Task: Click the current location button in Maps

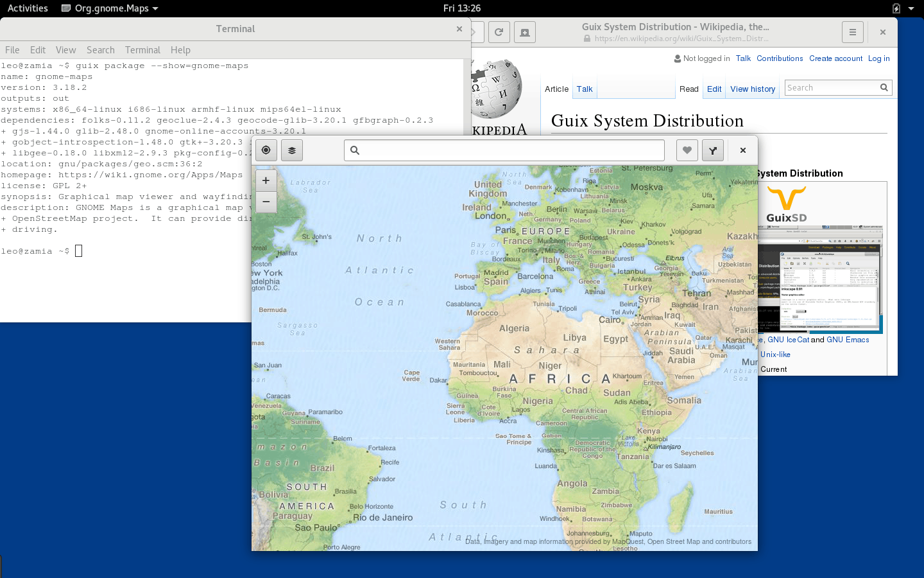Action: pos(266,150)
